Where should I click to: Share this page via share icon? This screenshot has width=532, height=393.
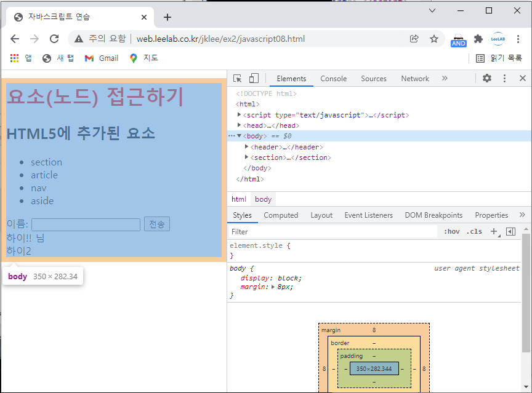414,39
